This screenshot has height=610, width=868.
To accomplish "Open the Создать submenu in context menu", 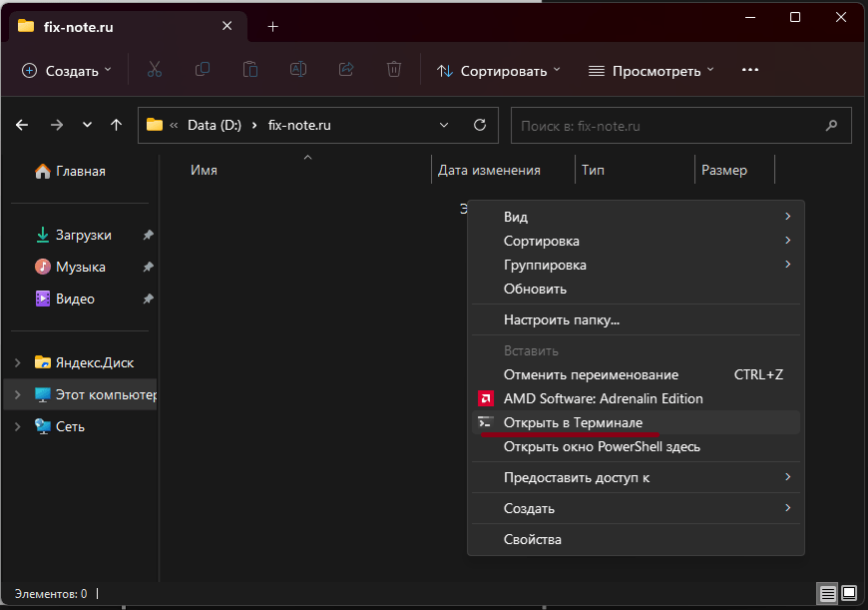I will 636,508.
